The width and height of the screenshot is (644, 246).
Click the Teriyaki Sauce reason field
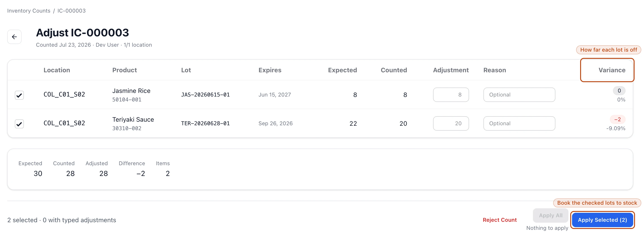(x=519, y=123)
